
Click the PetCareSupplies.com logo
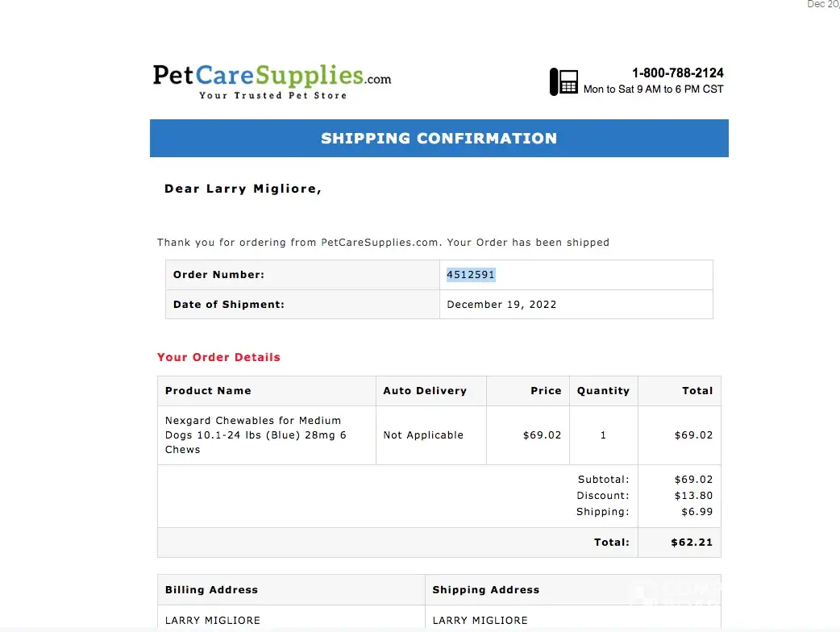[x=272, y=81]
